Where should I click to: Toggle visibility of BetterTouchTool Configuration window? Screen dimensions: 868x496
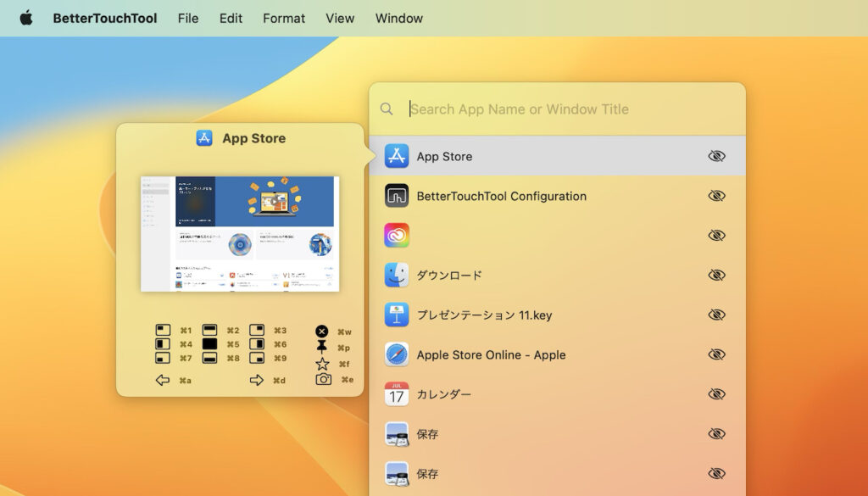click(716, 195)
